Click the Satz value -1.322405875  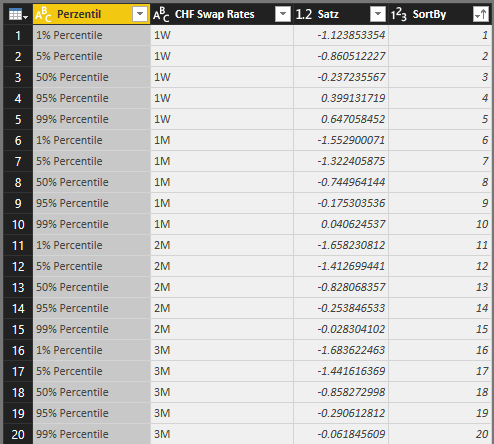[x=351, y=161]
